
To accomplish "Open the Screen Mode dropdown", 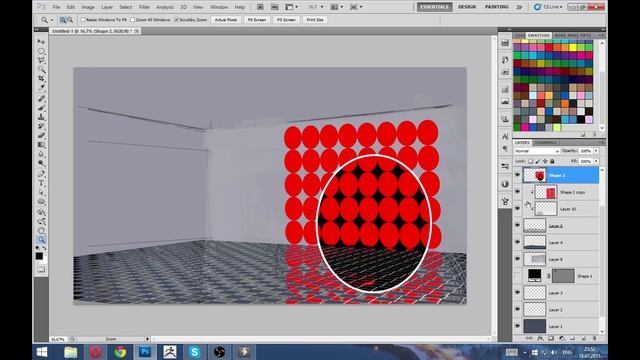I will click(x=356, y=7).
